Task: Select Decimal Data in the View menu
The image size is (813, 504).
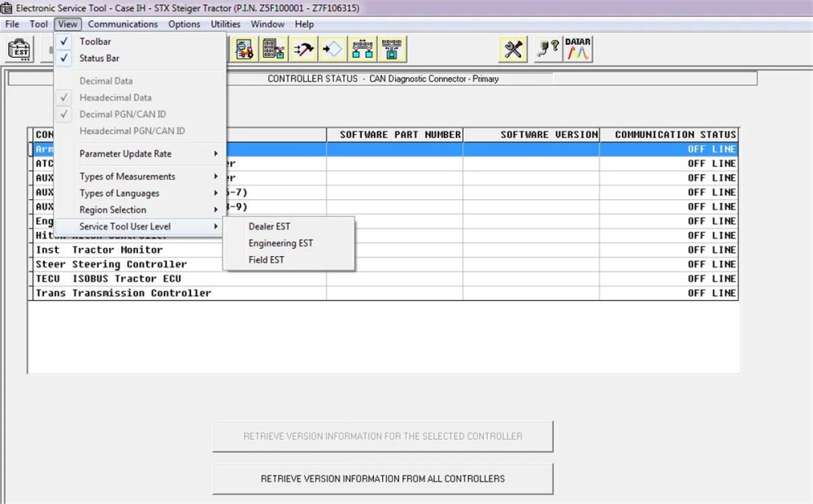Action: (x=140, y=81)
